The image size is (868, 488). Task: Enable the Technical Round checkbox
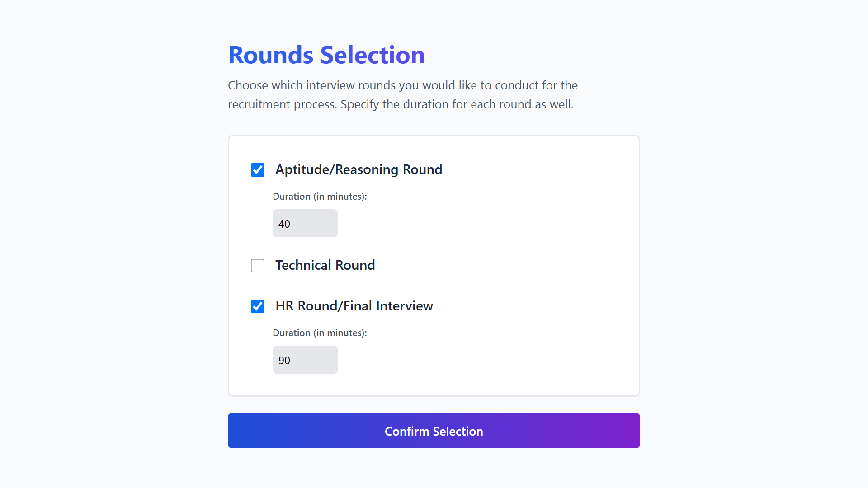[258, 266]
